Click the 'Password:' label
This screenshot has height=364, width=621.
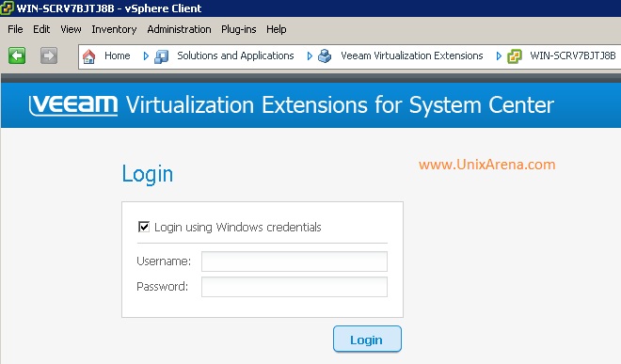[163, 287]
